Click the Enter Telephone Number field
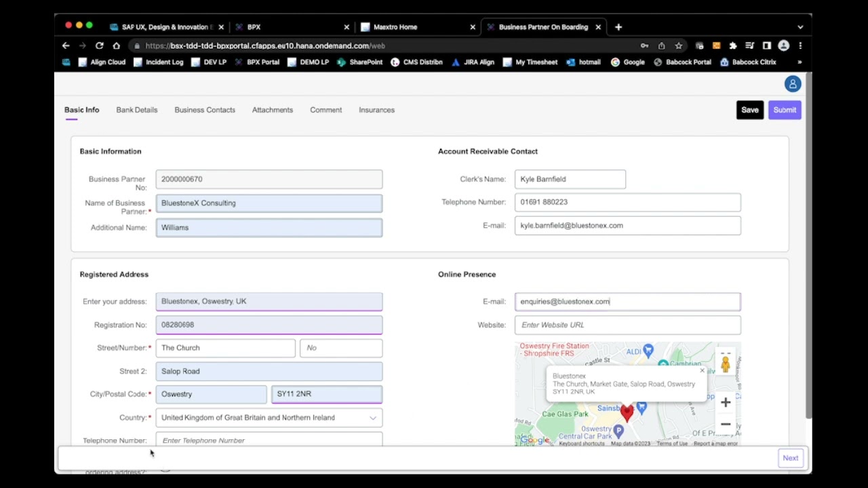 point(269,440)
